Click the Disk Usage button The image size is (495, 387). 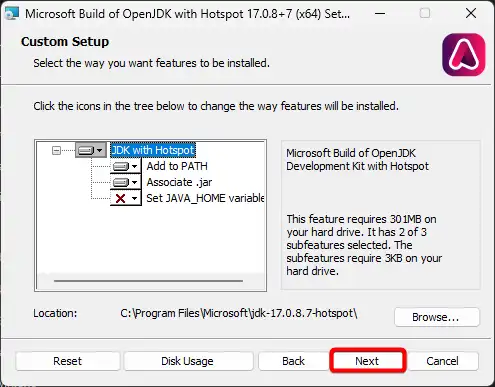pyautogui.click(x=188, y=361)
